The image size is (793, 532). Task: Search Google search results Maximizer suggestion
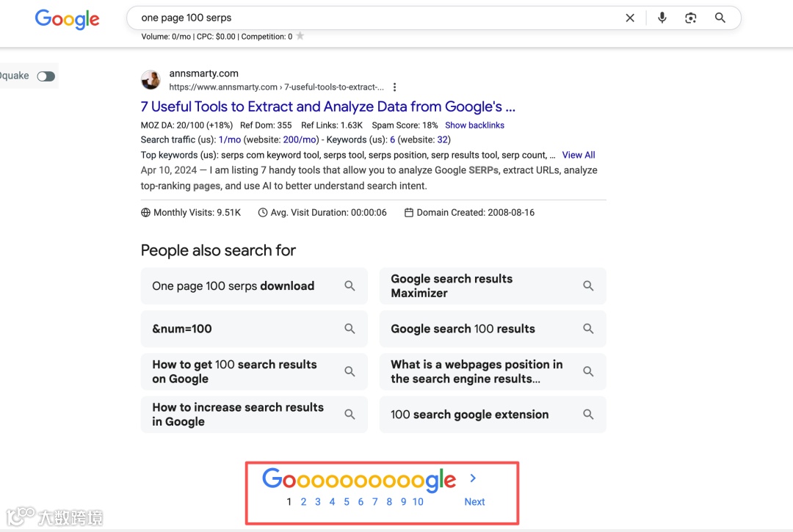coord(493,286)
